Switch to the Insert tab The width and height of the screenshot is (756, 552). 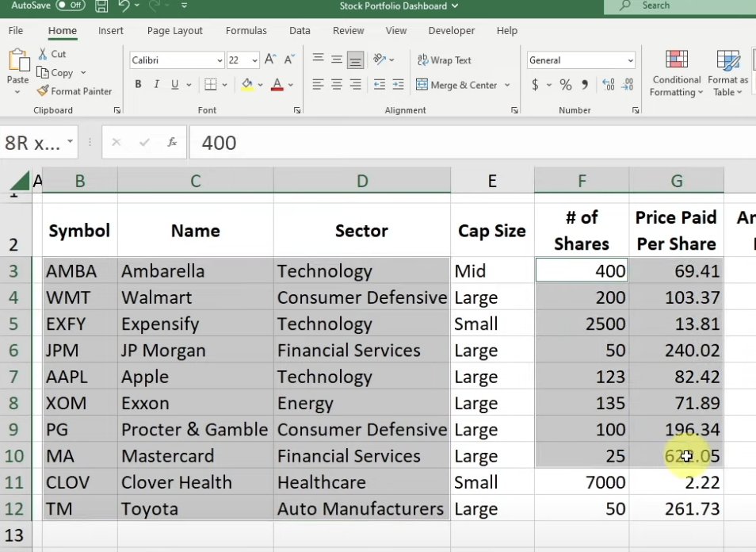click(110, 30)
